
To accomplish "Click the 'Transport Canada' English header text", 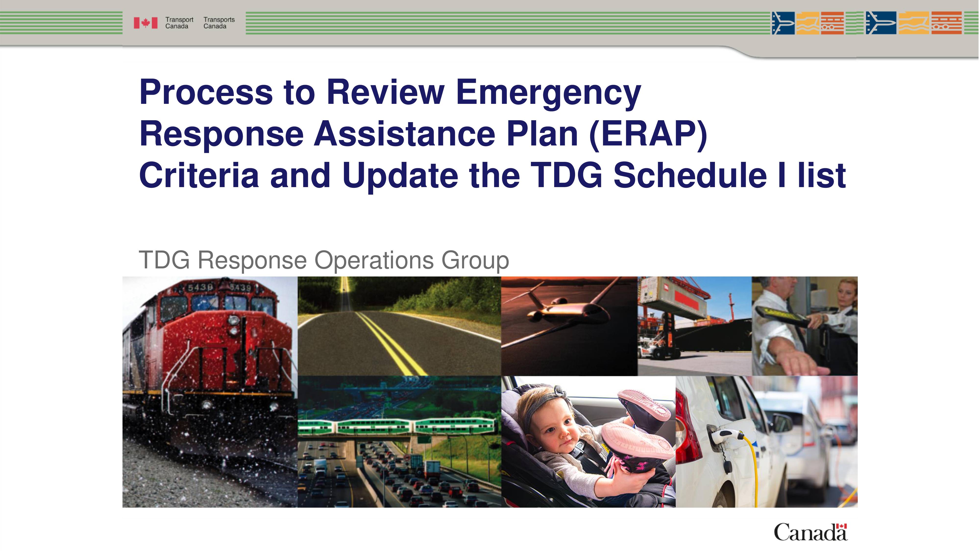I will 179,23.
